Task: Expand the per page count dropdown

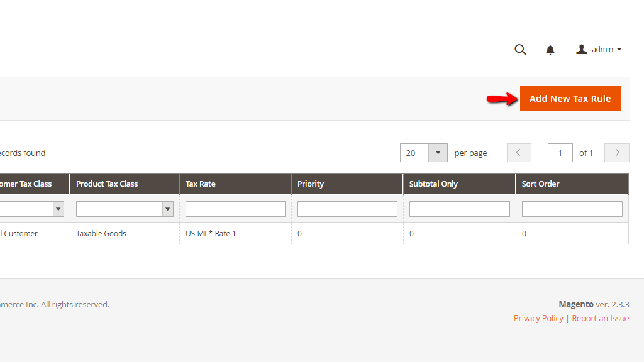Action: click(x=438, y=153)
